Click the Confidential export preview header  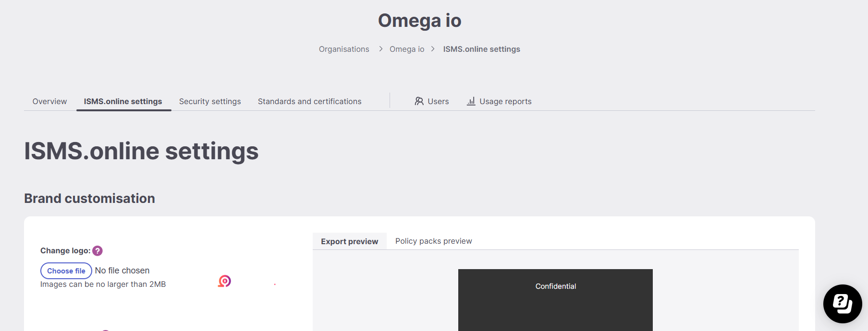(x=556, y=286)
